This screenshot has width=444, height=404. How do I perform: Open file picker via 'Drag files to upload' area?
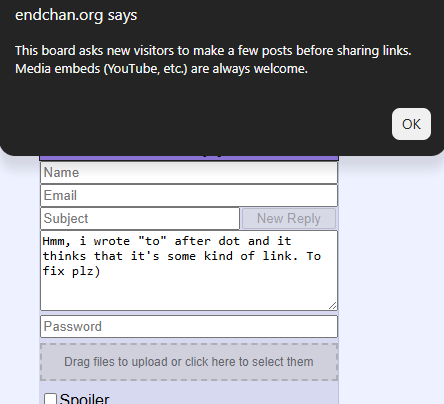pyautogui.click(x=189, y=362)
